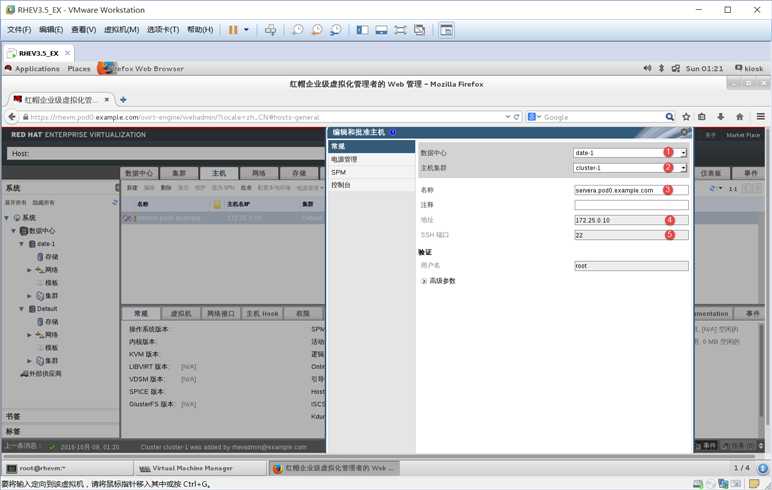Toggle the VMware library sidebar icon

tap(362, 30)
